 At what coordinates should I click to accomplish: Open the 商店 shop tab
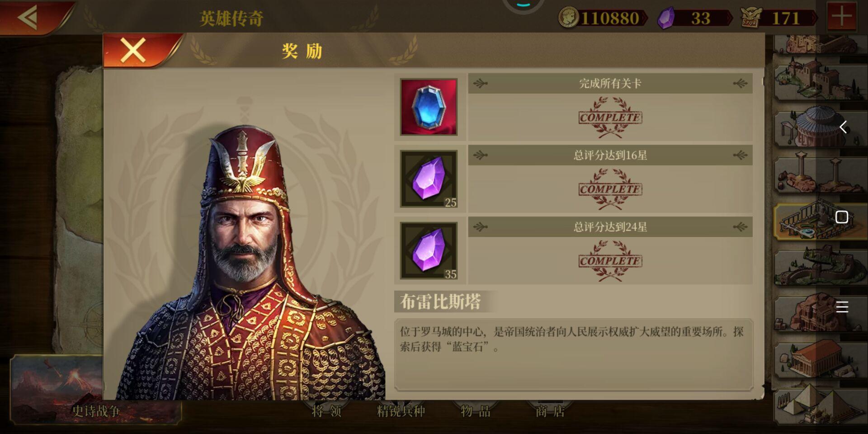point(550,411)
